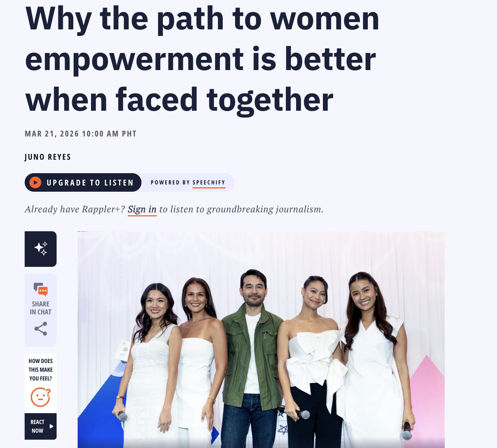This screenshot has height=448, width=497.
Task: Click the React Now arrow
Action: click(52, 426)
